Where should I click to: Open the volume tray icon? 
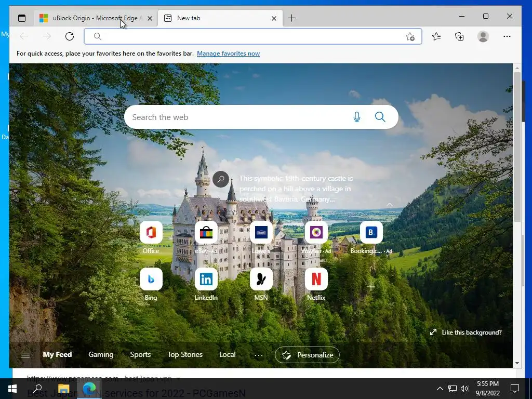click(x=464, y=389)
